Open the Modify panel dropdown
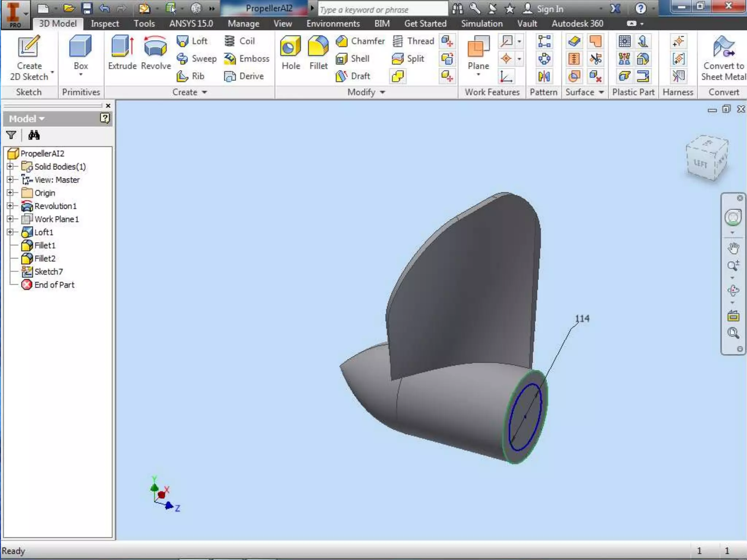The width and height of the screenshot is (747, 560). click(x=382, y=92)
